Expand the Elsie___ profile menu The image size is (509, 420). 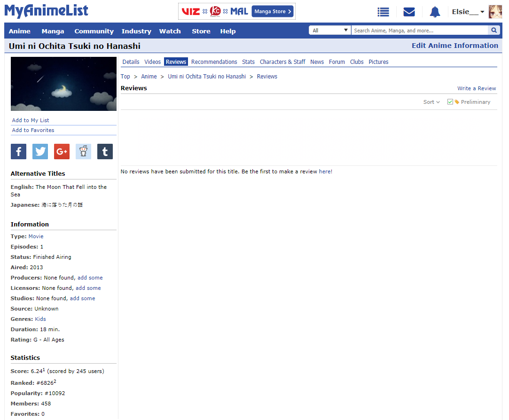(x=468, y=12)
